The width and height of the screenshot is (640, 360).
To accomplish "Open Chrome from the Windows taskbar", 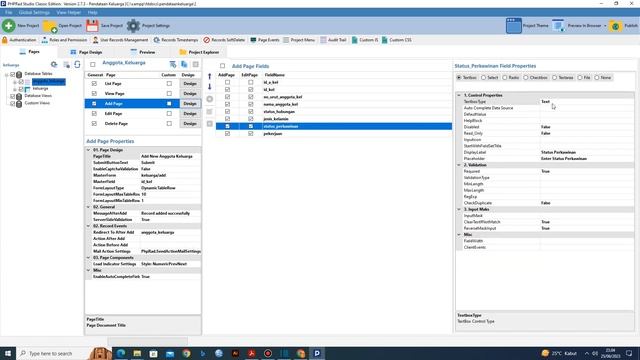I will (x=187, y=353).
